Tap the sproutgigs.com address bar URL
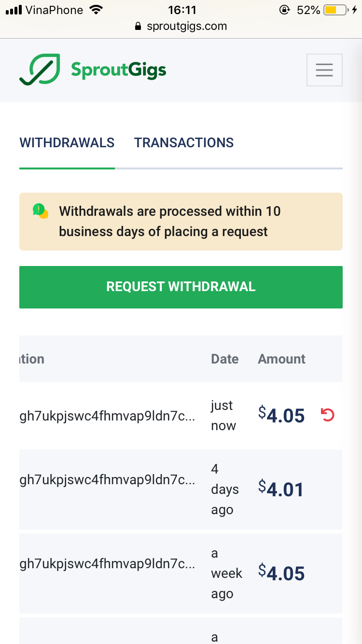Screen dimensions: 362x644 tap(187, 26)
